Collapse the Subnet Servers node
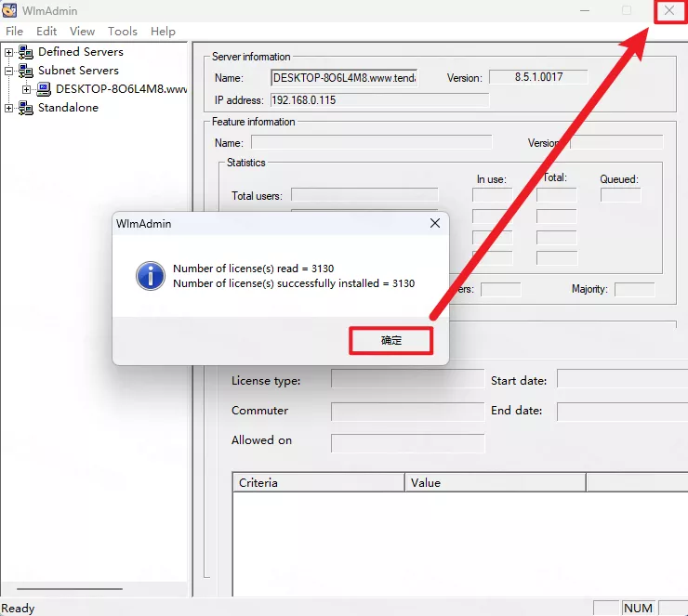688x616 pixels. pos(9,71)
